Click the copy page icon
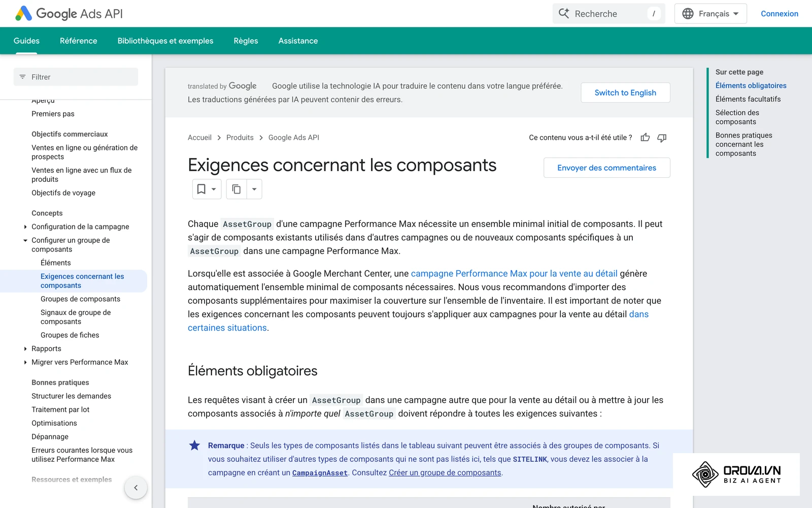This screenshot has height=508, width=812. [x=236, y=189]
